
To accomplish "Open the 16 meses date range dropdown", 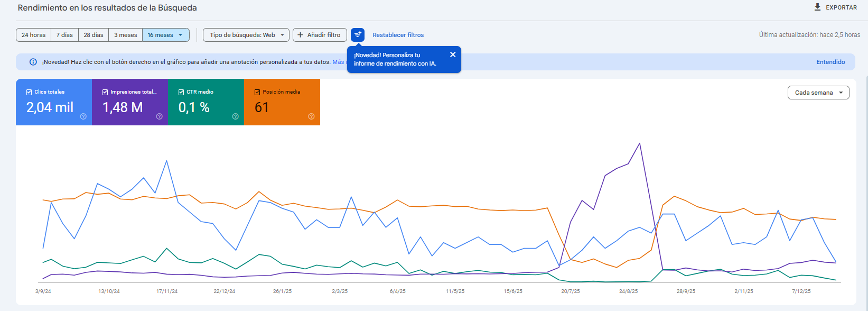I will 181,35.
